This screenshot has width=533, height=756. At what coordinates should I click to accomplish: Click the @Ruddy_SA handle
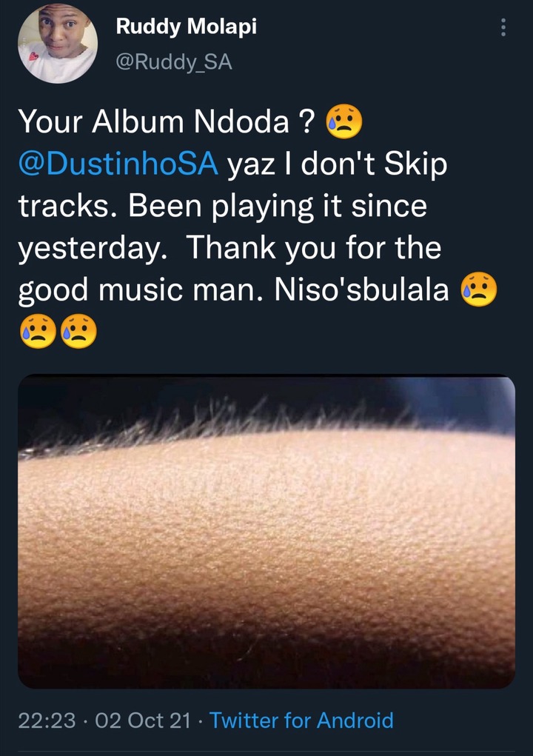click(174, 62)
